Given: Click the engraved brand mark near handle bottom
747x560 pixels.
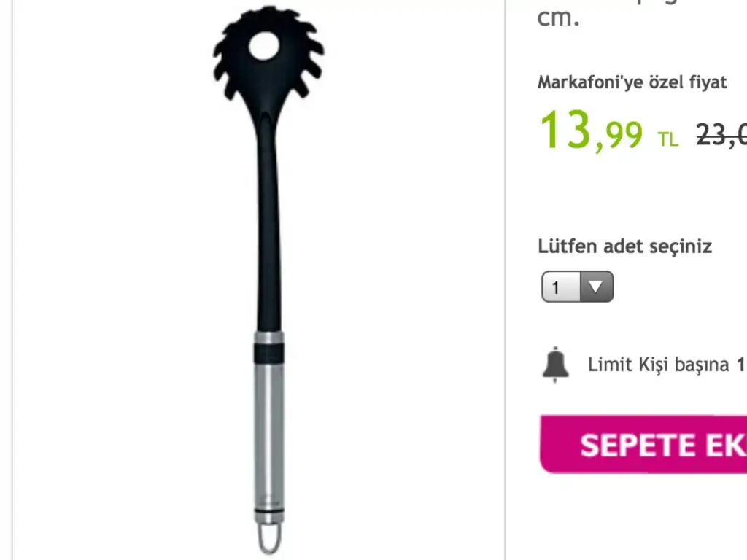Looking at the screenshot, I should (269, 501).
